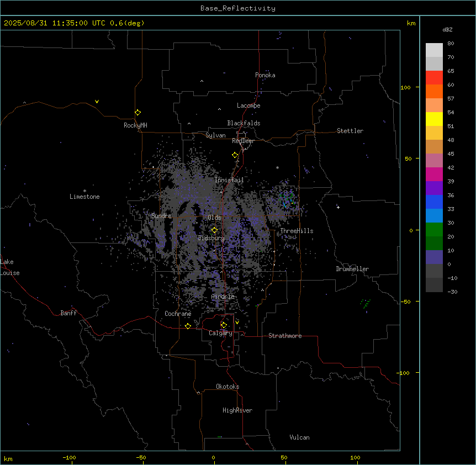Click the dBZ legend heading
The height and width of the screenshot is (465, 476).
[447, 29]
